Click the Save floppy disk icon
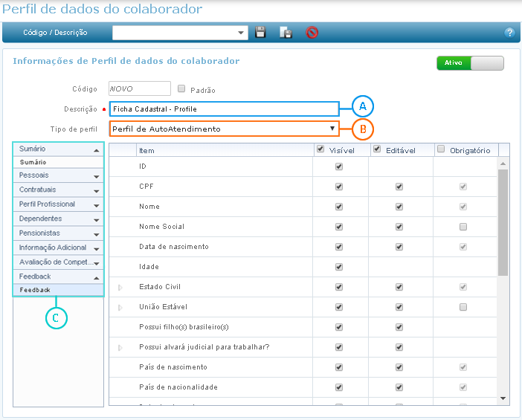 coord(260,32)
